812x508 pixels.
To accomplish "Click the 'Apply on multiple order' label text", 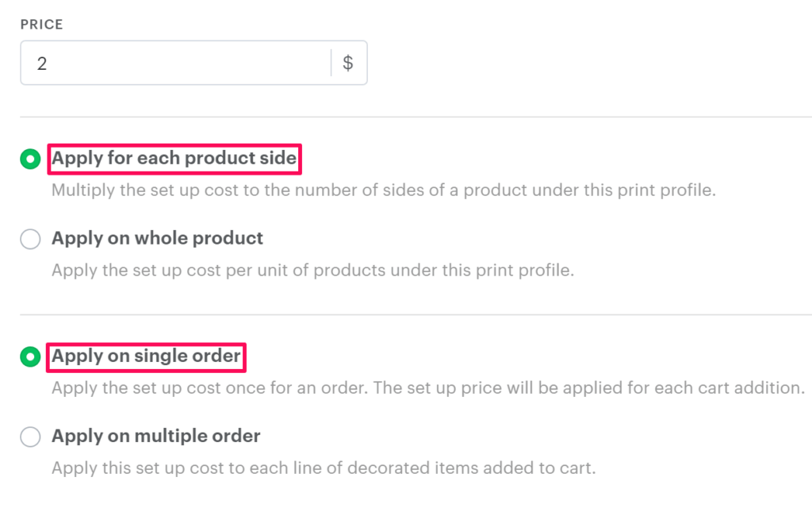I will (155, 436).
